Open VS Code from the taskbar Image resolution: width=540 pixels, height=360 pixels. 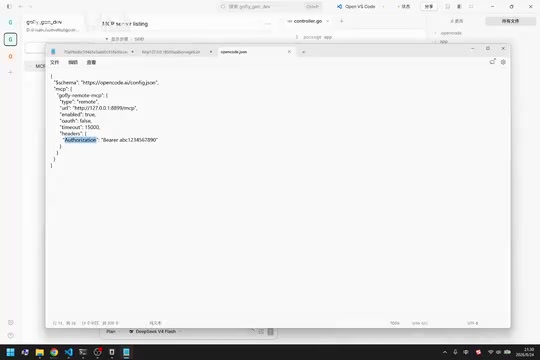tap(69, 352)
